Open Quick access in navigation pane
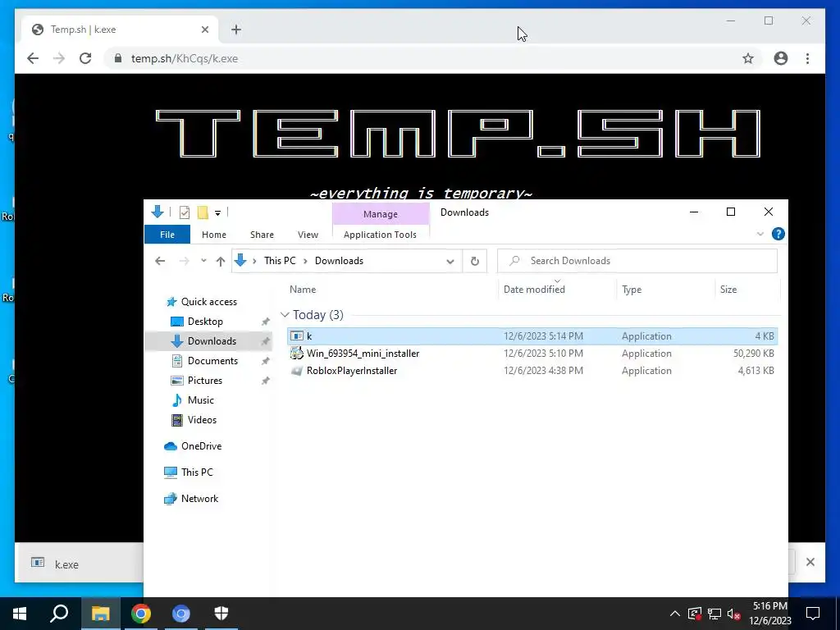Image resolution: width=840 pixels, height=630 pixels. pos(208,302)
